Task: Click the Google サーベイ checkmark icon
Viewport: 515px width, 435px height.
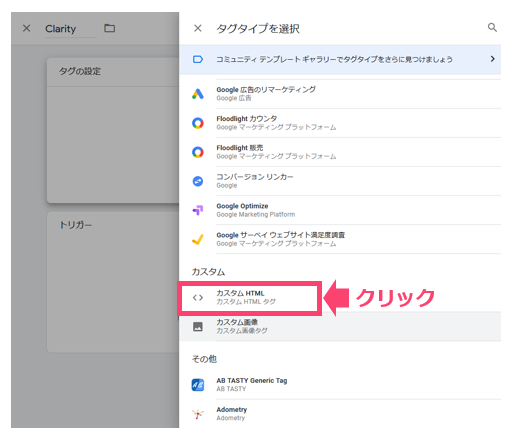Action: tap(198, 239)
